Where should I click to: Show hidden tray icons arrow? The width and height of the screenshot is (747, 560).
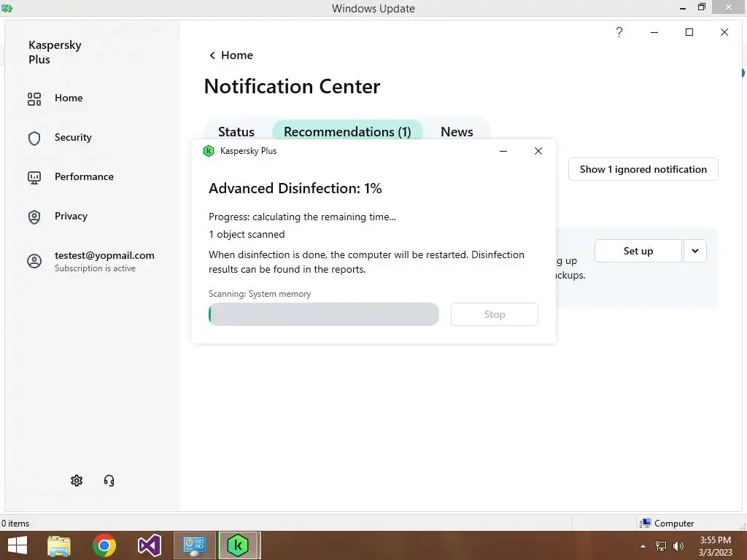(x=643, y=546)
